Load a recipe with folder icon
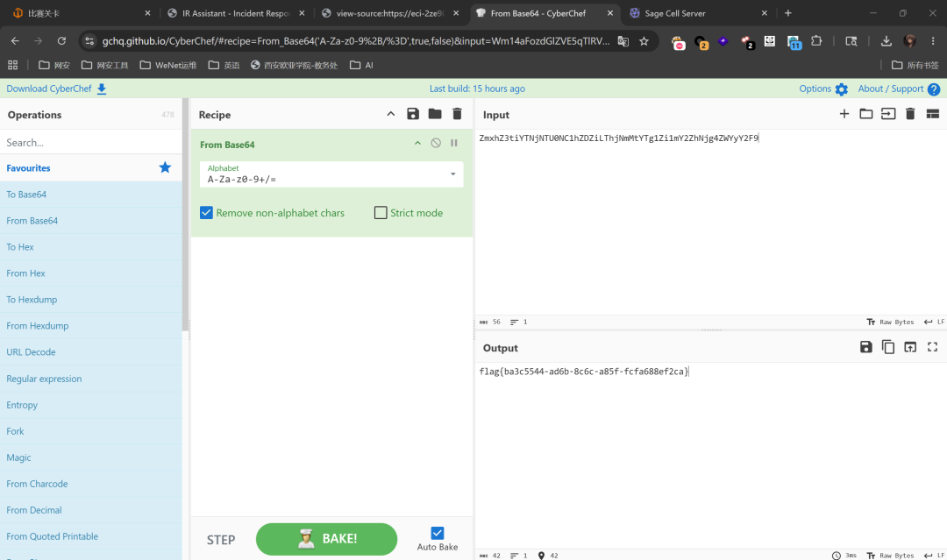 tap(435, 114)
